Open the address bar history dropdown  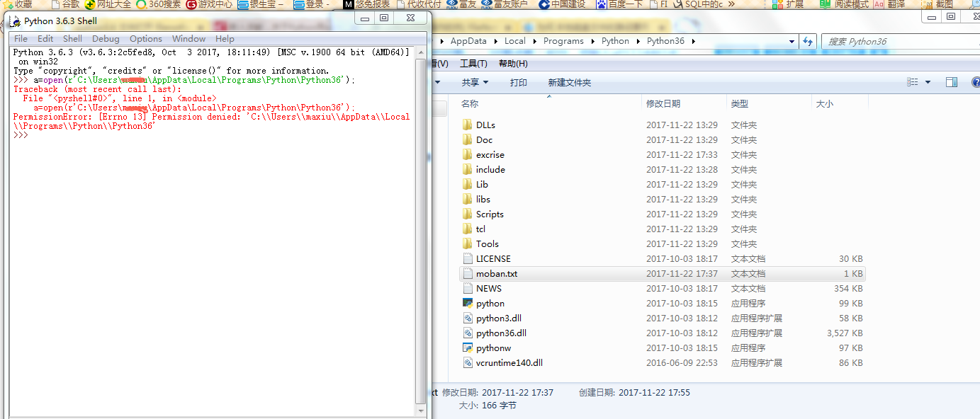click(x=790, y=41)
